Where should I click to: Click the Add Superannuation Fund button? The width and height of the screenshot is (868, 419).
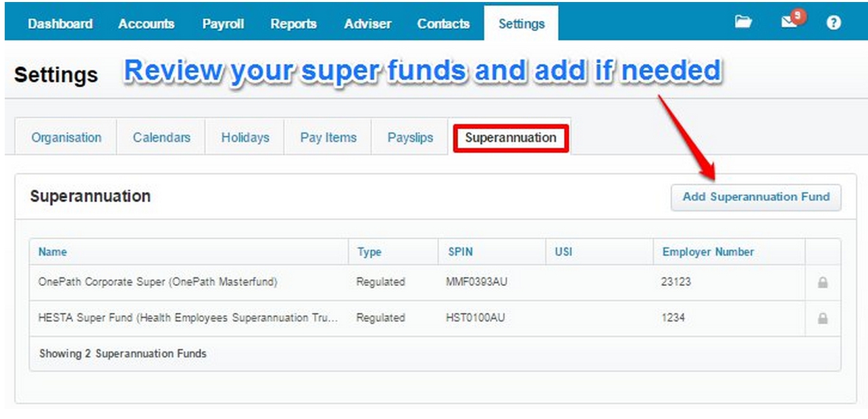point(756,197)
